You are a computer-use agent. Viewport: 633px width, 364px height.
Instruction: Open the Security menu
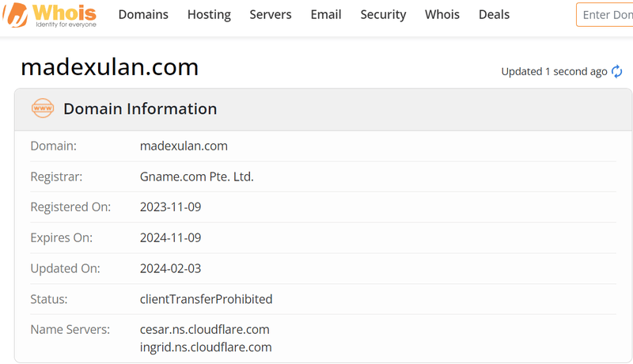383,14
